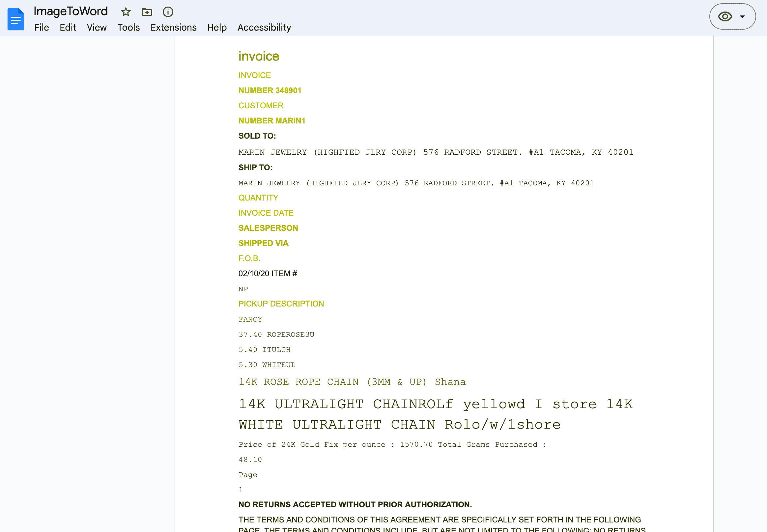767x532 pixels.
Task: Open the Help menu
Action: tap(217, 27)
